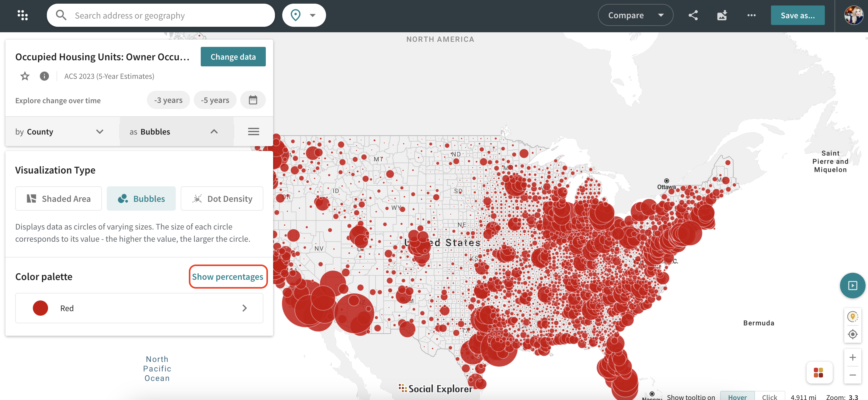Find my current location on the map

point(852,334)
